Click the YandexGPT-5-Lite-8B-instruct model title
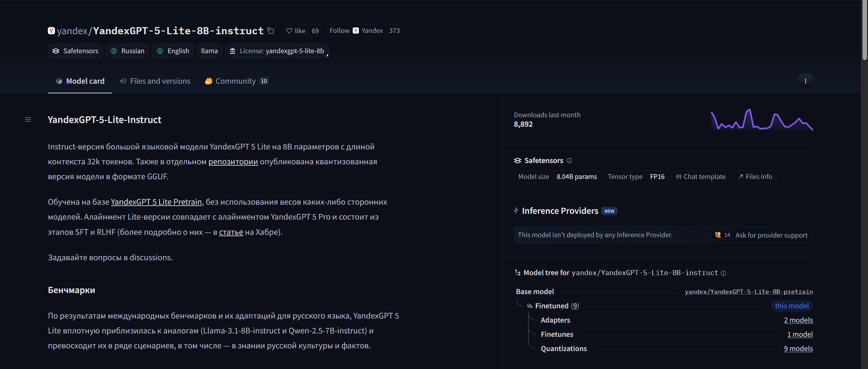The height and width of the screenshot is (369, 868). click(178, 31)
